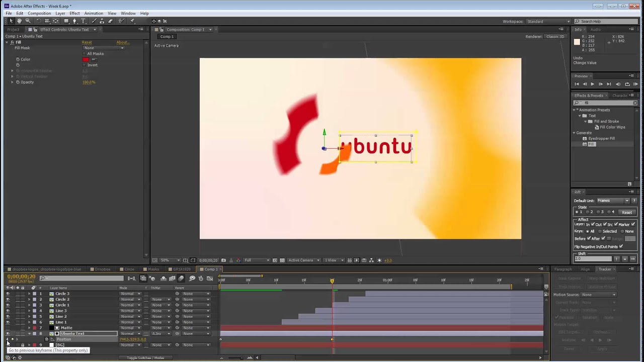Uncheck the Marker checkbox in Rift

[632, 224]
